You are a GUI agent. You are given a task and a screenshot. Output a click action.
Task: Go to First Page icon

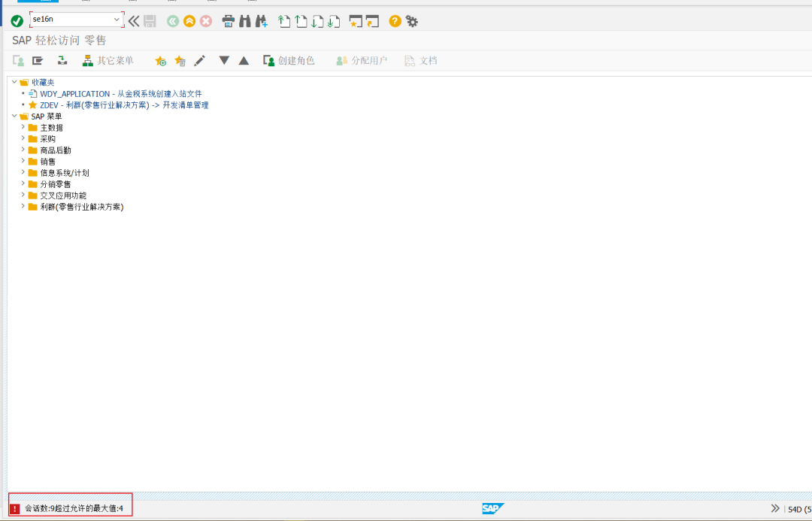coord(283,21)
